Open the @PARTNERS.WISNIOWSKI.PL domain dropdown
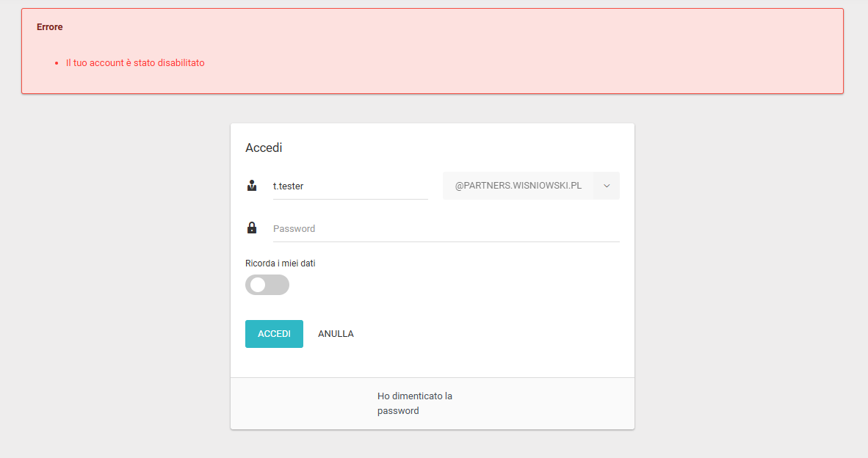 point(518,186)
